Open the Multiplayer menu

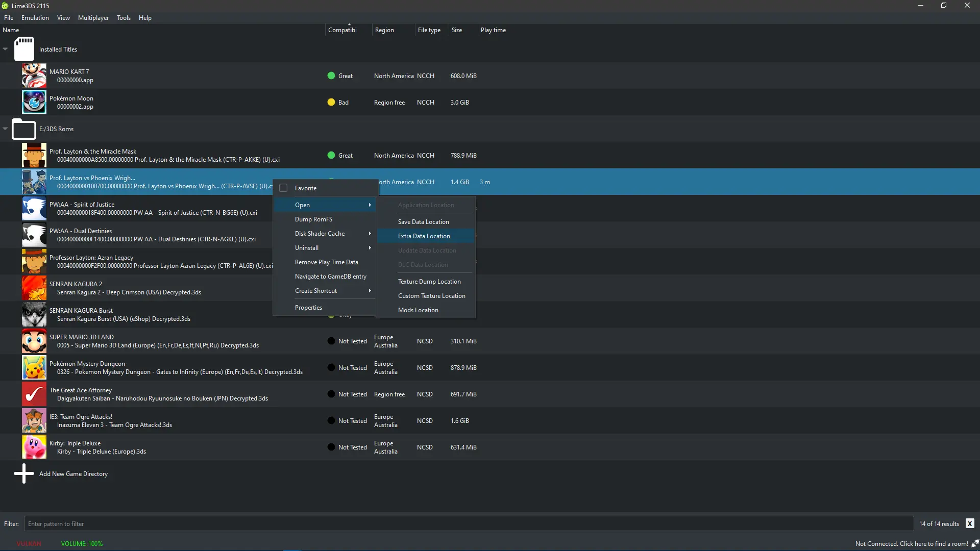pyautogui.click(x=93, y=17)
